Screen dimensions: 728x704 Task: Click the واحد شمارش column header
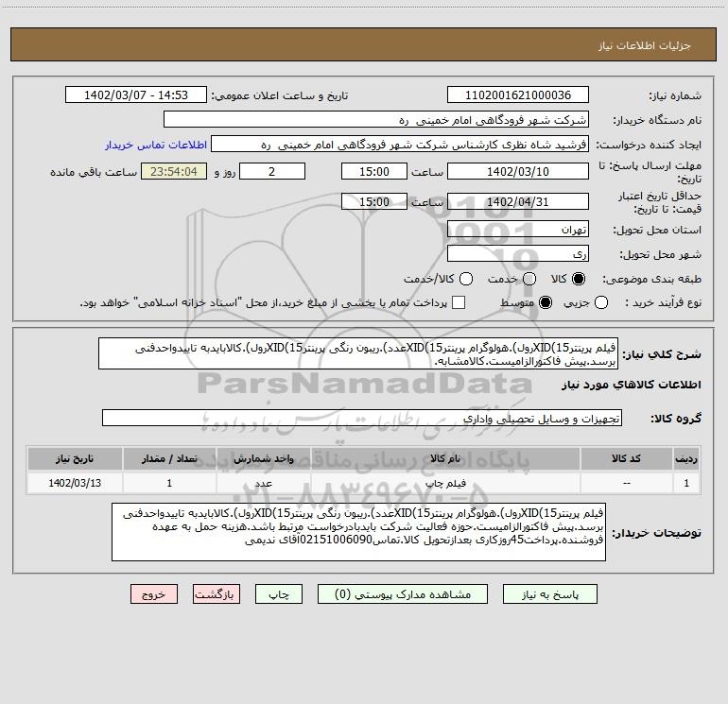(x=263, y=458)
